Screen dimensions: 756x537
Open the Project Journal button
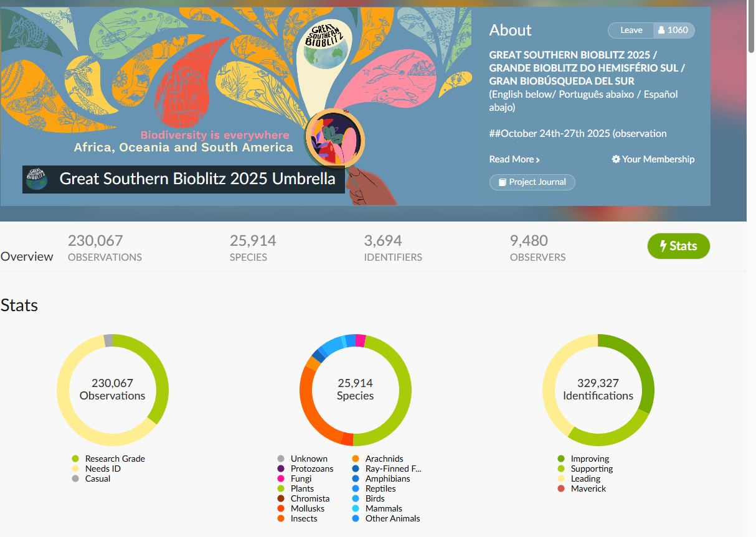532,182
